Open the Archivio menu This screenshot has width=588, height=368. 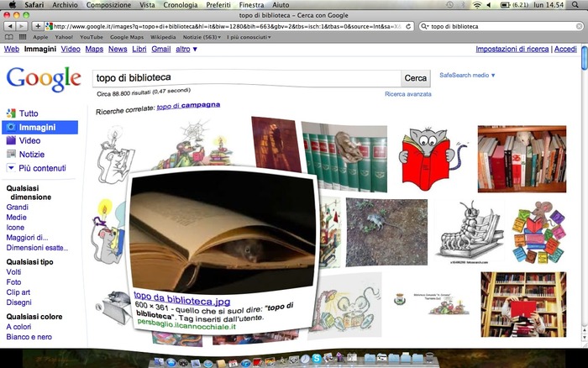65,5
